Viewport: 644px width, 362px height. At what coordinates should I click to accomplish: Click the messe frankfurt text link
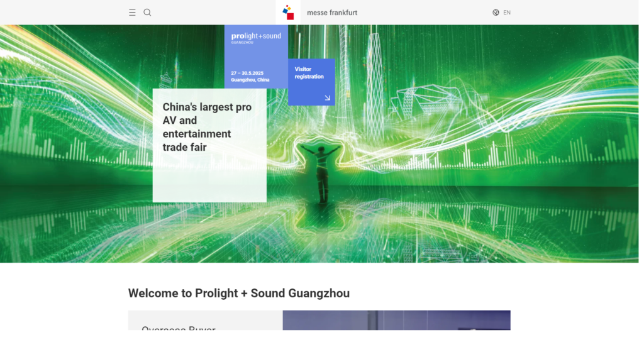click(x=332, y=12)
